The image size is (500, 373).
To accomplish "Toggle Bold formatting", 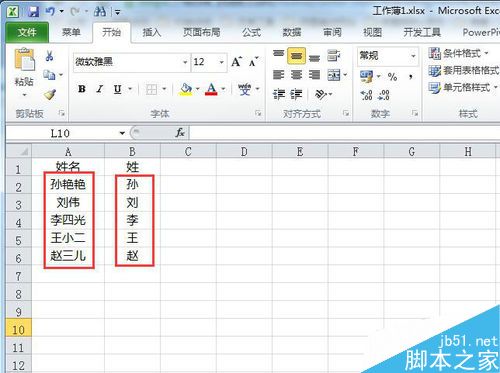I will pos(82,89).
